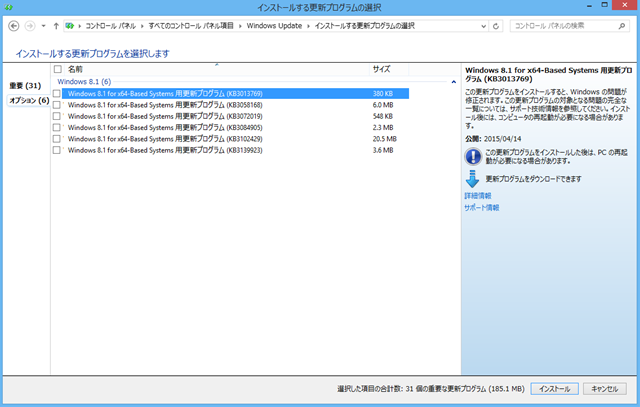Click the Windows Update breadcrumb

(274, 26)
